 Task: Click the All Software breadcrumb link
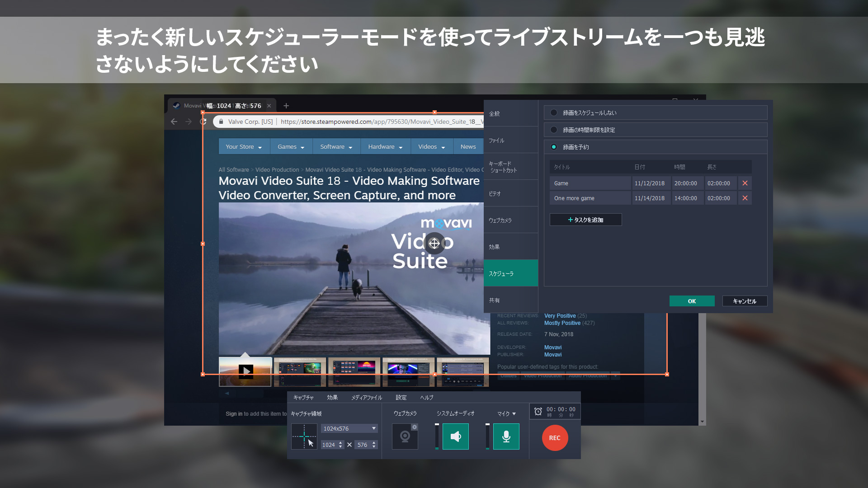coord(234,170)
